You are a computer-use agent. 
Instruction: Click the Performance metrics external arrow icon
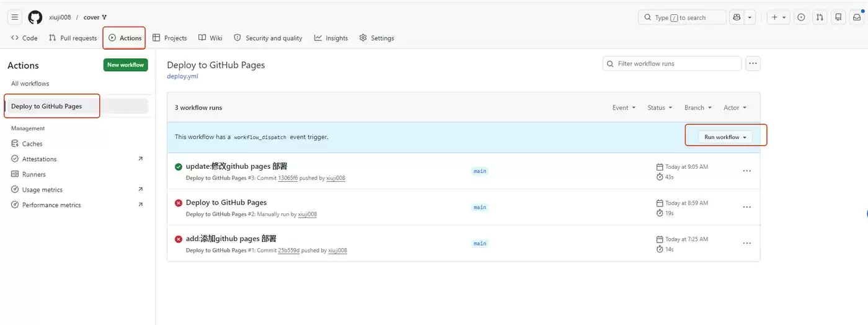pyautogui.click(x=140, y=205)
